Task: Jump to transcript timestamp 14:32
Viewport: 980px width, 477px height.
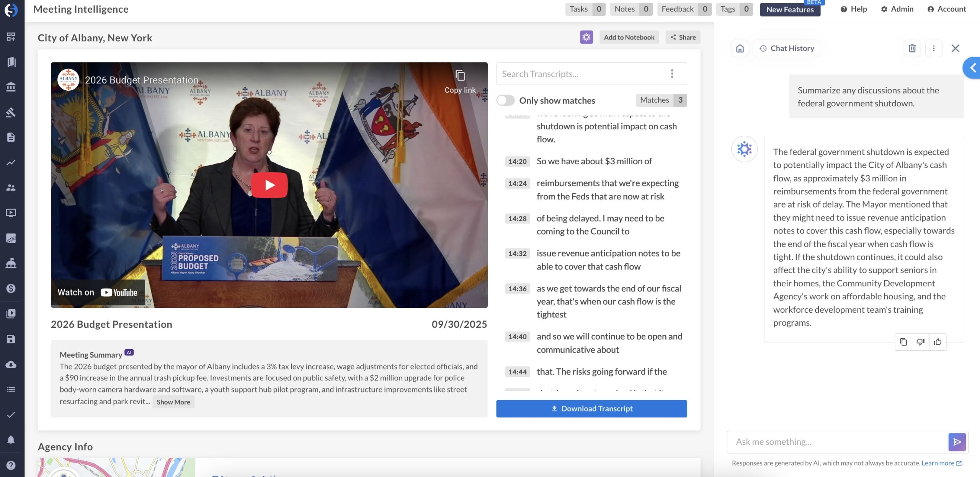Action: [x=517, y=253]
